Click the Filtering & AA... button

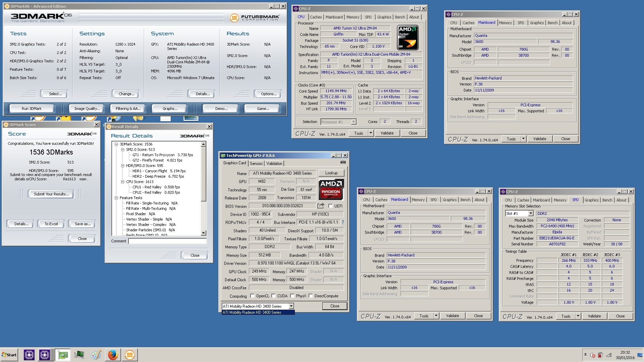pyautogui.click(x=128, y=109)
